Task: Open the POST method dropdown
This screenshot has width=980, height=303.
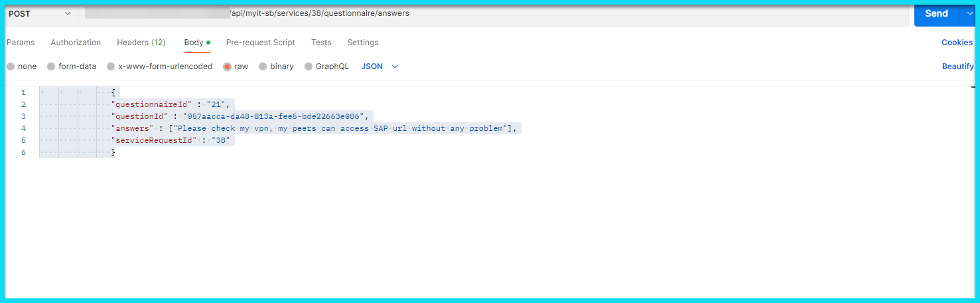Action: [x=39, y=14]
